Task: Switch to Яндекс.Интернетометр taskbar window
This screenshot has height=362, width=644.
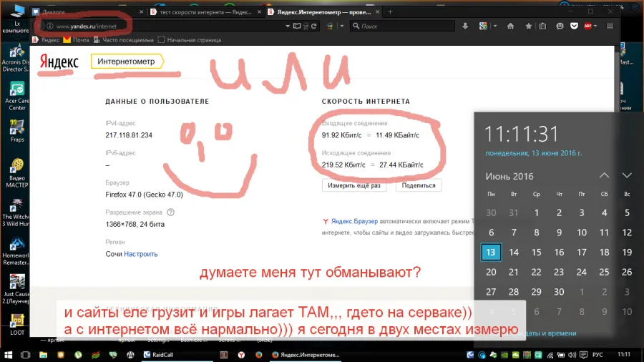Action: click(x=306, y=355)
